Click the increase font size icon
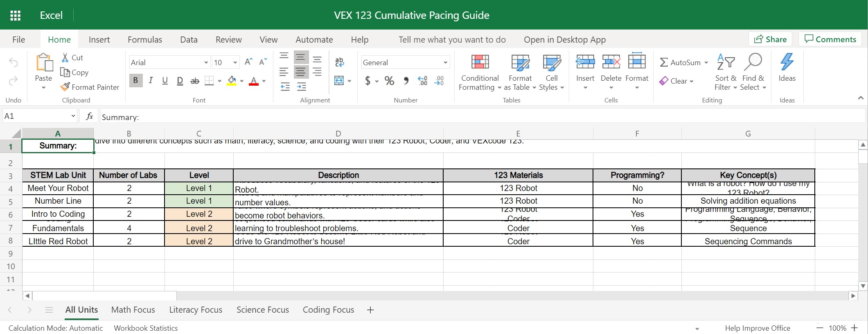This screenshot has width=868, height=334. 248,62
